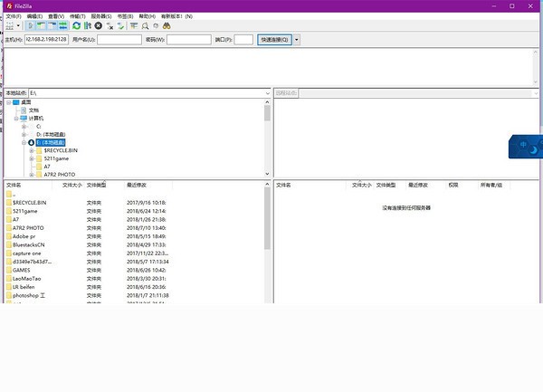Open the 传输(T) menu
The width and height of the screenshot is (543, 392).
coord(78,16)
